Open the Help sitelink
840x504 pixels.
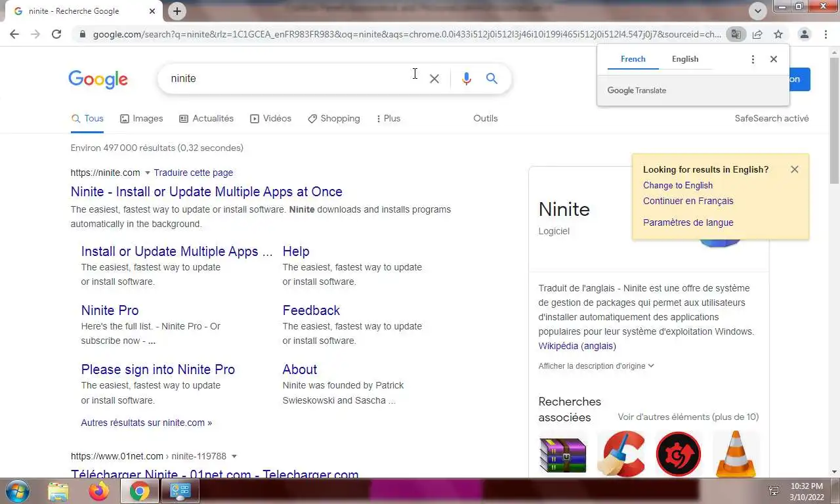(296, 251)
